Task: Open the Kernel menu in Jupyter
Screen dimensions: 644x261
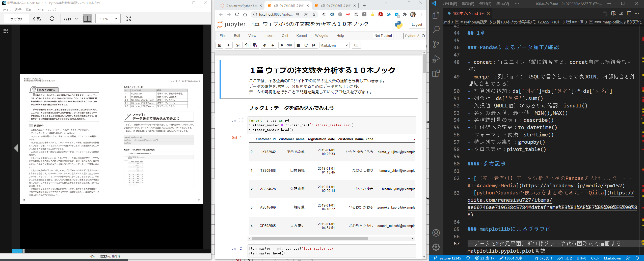Action: coord(302,36)
